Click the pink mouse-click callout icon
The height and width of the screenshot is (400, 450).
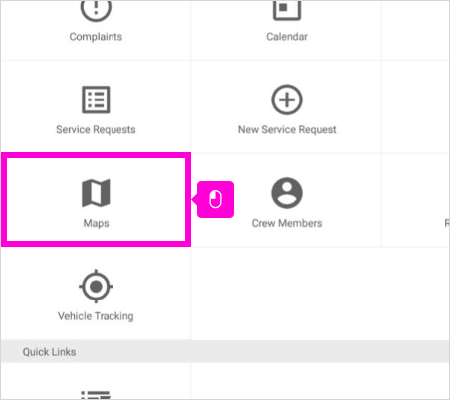(x=215, y=199)
